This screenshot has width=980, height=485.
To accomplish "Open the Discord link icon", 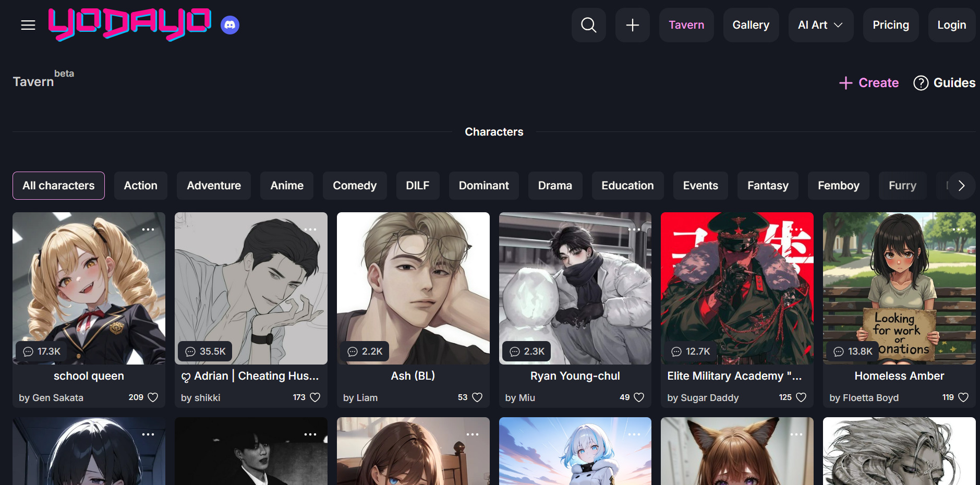I will (x=230, y=25).
